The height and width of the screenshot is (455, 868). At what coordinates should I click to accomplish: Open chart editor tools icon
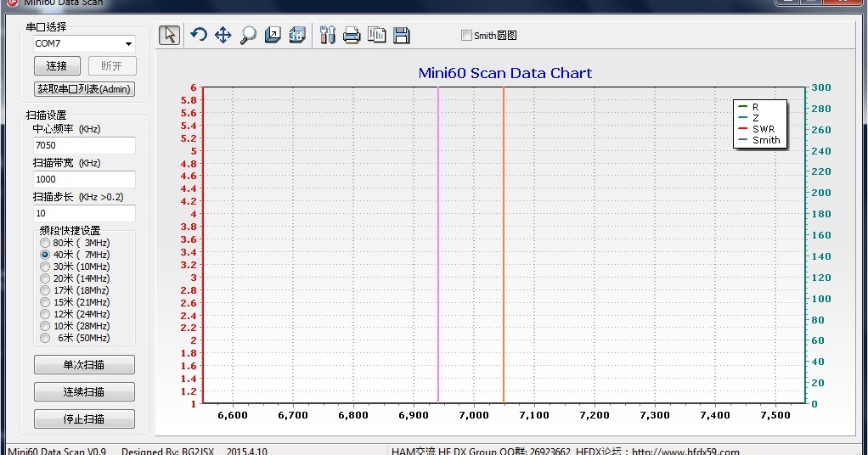pyautogui.click(x=327, y=35)
